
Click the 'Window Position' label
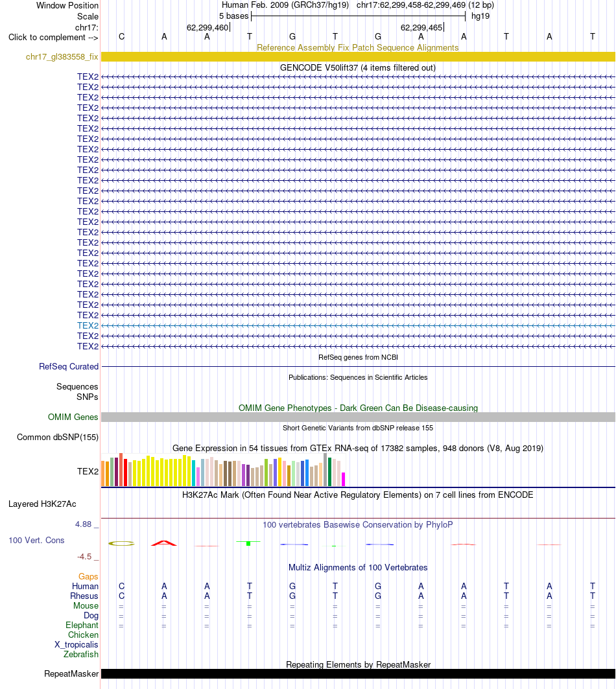(x=67, y=5)
